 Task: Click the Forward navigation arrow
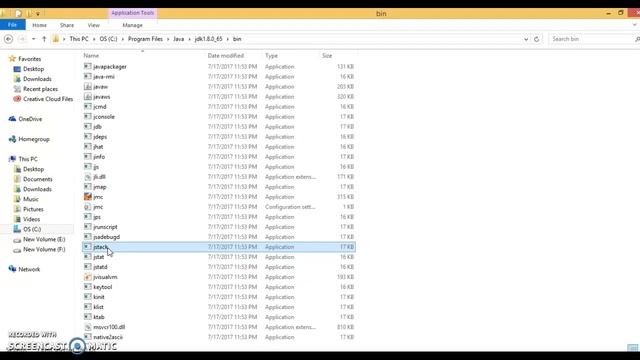(22, 39)
